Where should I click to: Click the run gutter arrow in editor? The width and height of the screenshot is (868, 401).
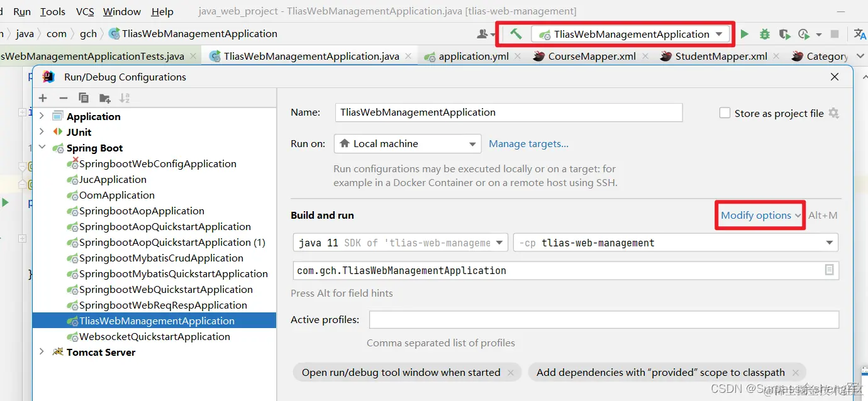coord(5,202)
